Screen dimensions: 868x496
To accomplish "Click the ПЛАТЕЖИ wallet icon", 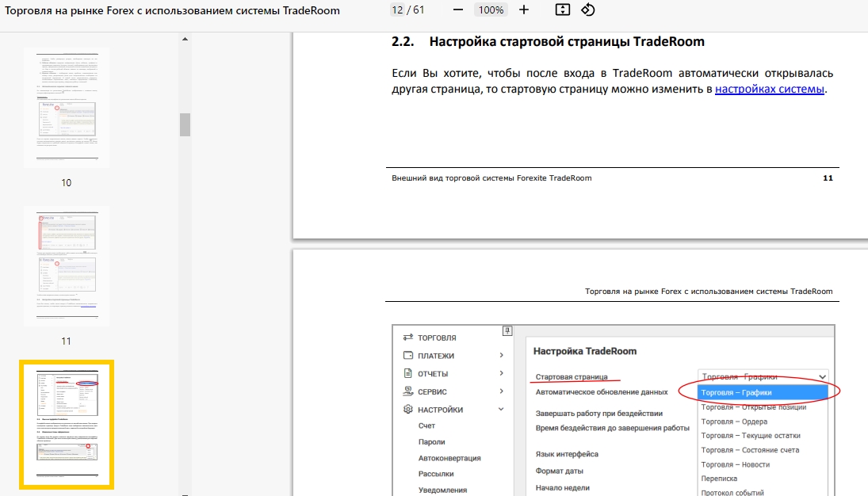I will click(x=408, y=356).
